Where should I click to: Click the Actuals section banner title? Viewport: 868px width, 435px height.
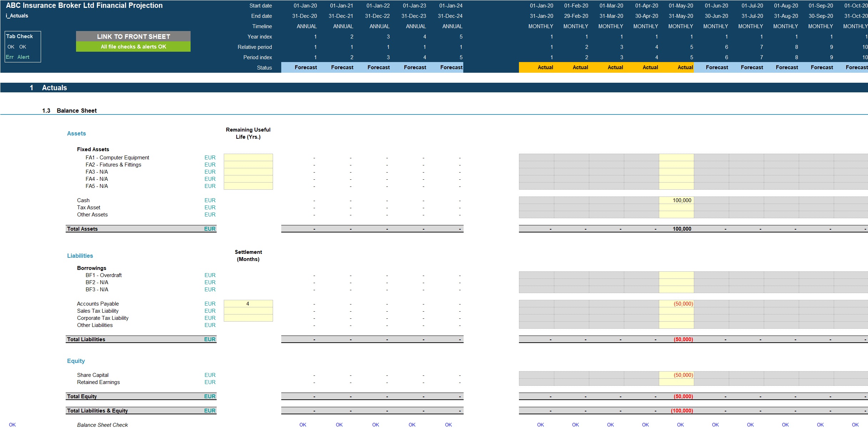click(x=54, y=88)
